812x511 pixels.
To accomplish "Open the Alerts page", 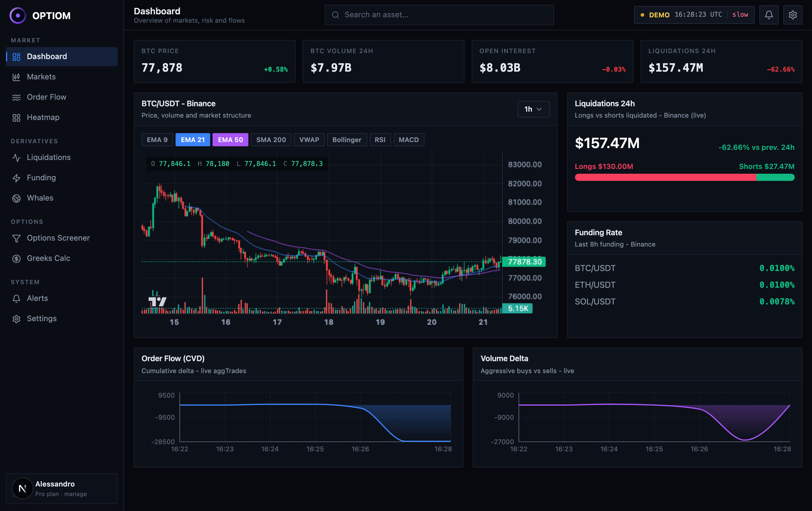I will point(62,298).
